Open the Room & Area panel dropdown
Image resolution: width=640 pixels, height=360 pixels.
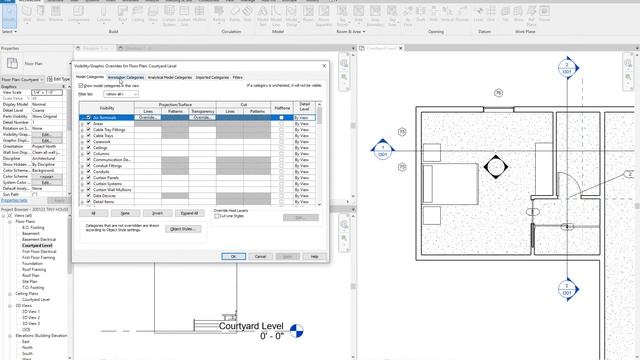click(x=351, y=31)
